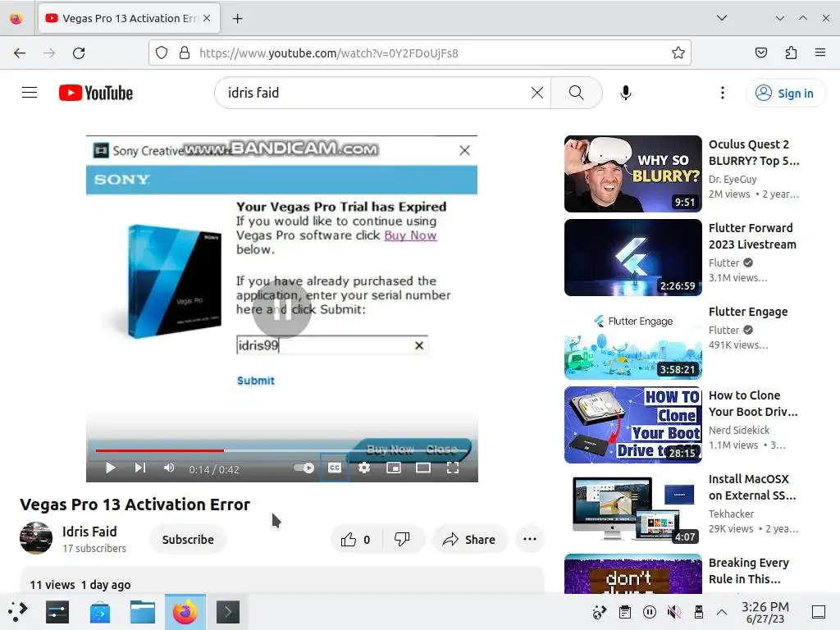
Task: Go to YouTube home via logo
Action: click(x=96, y=93)
